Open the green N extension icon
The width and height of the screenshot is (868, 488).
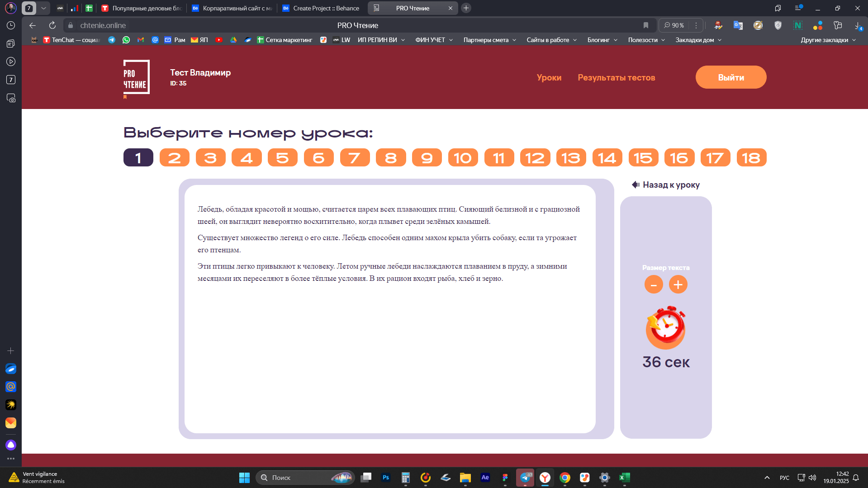coord(798,25)
